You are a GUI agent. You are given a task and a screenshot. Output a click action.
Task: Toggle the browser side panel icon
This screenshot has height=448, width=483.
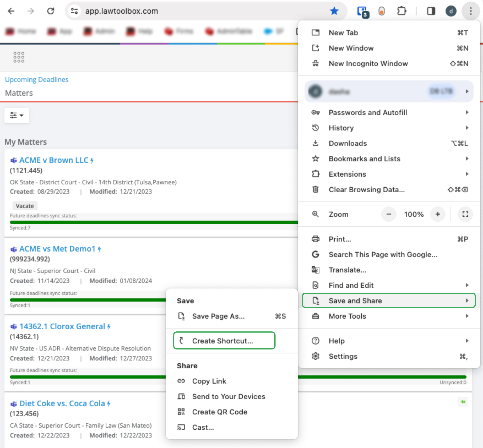[x=431, y=11]
